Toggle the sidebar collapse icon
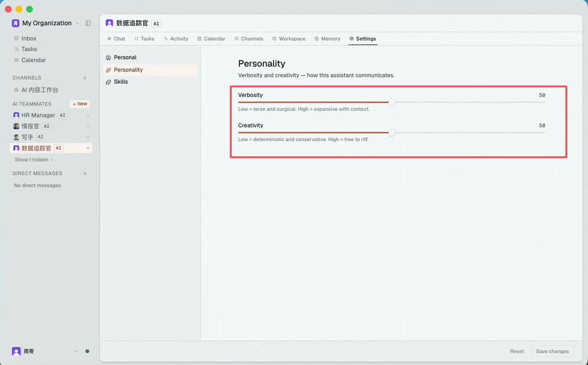This screenshot has height=365, width=588. click(x=88, y=23)
